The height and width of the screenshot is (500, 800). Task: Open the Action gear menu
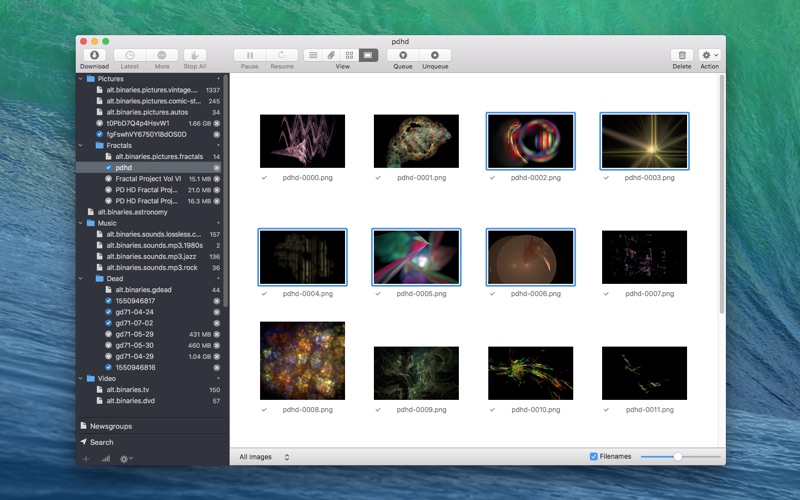tap(709, 56)
